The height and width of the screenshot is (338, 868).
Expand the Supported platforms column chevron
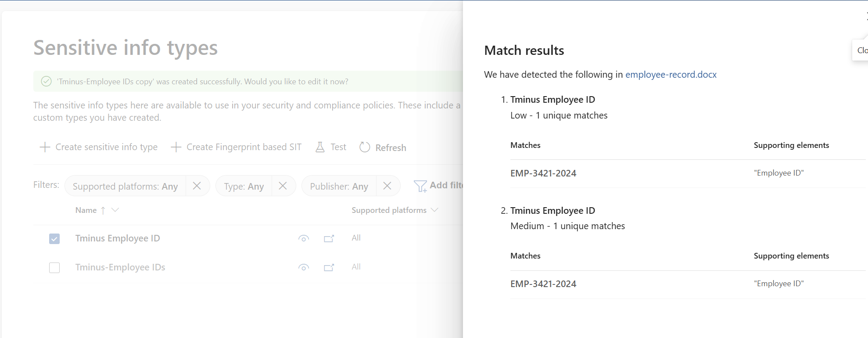434,210
